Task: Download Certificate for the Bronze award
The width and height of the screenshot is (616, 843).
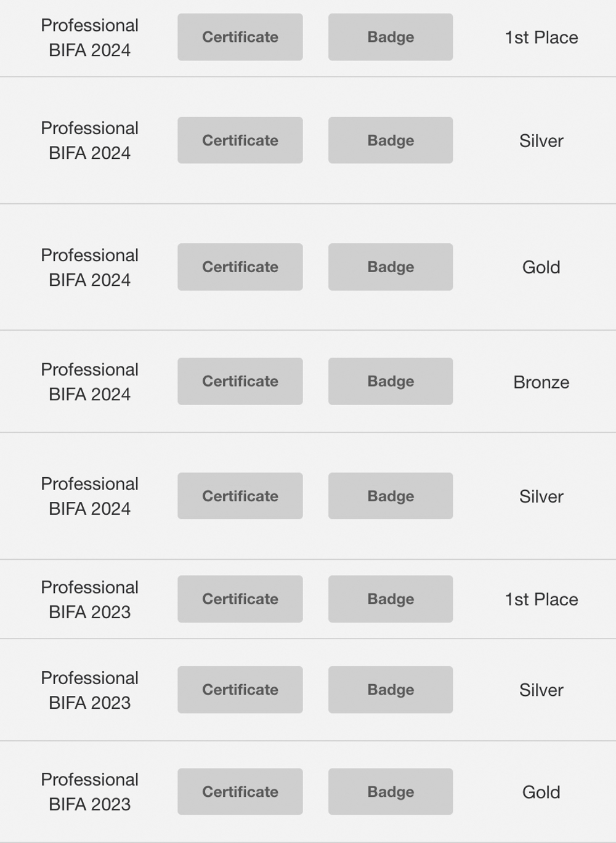Action: 240,381
